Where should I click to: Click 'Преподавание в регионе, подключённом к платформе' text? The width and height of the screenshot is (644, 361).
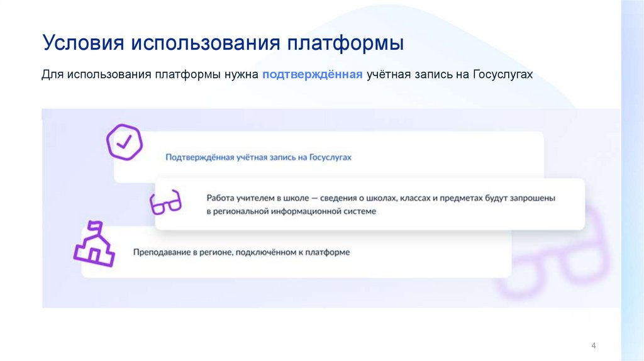(x=241, y=252)
